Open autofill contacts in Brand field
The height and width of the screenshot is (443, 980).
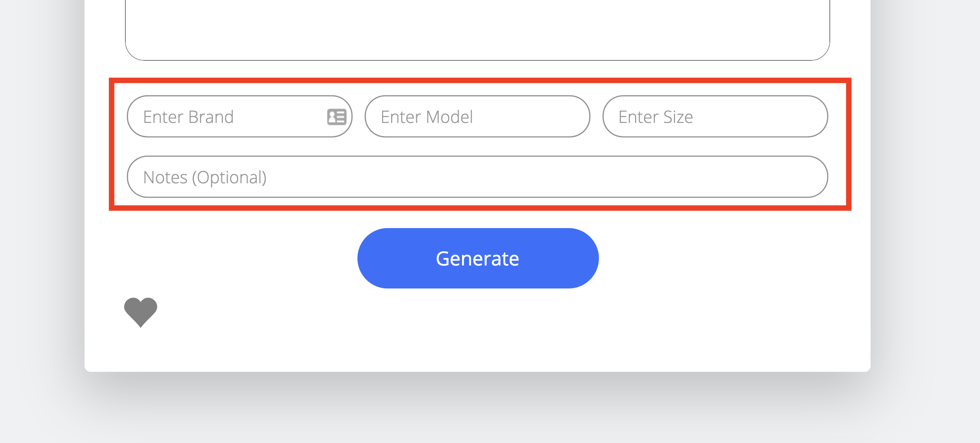point(337,116)
